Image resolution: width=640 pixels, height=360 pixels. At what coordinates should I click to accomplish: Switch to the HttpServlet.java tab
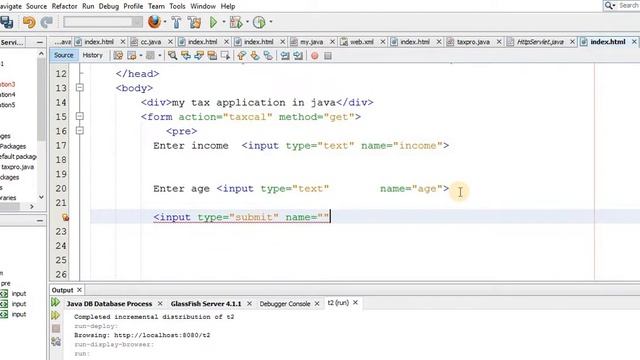tap(540, 42)
